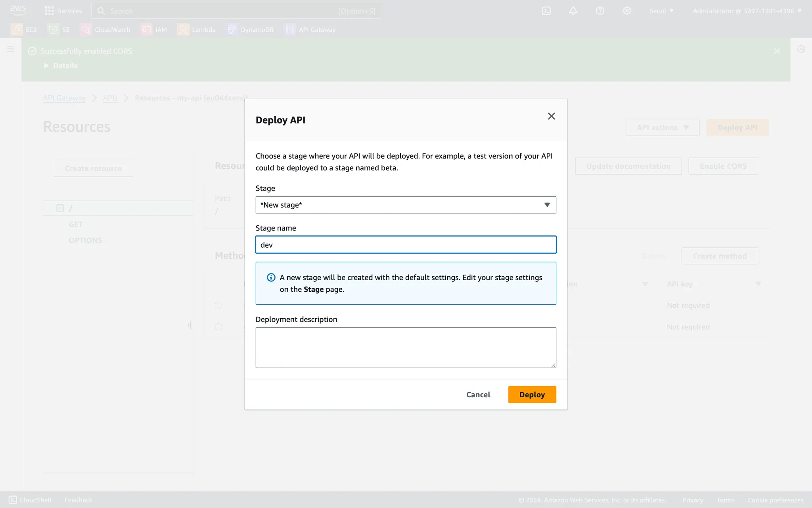Click the Lambda shortcut icon
The image size is (812, 508).
tap(183, 30)
